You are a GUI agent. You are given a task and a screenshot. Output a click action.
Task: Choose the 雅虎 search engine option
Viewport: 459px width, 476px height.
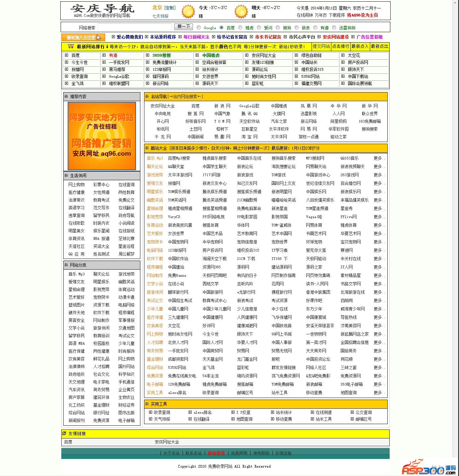241,27
